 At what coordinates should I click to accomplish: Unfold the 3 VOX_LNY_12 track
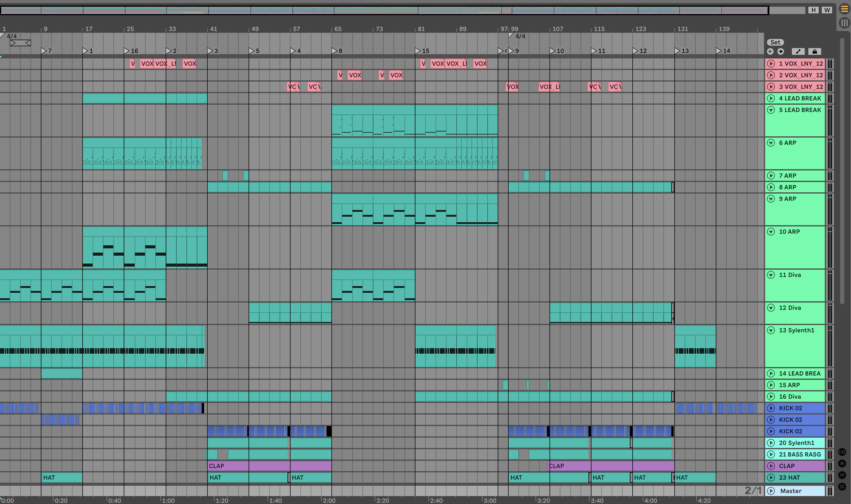pos(771,87)
